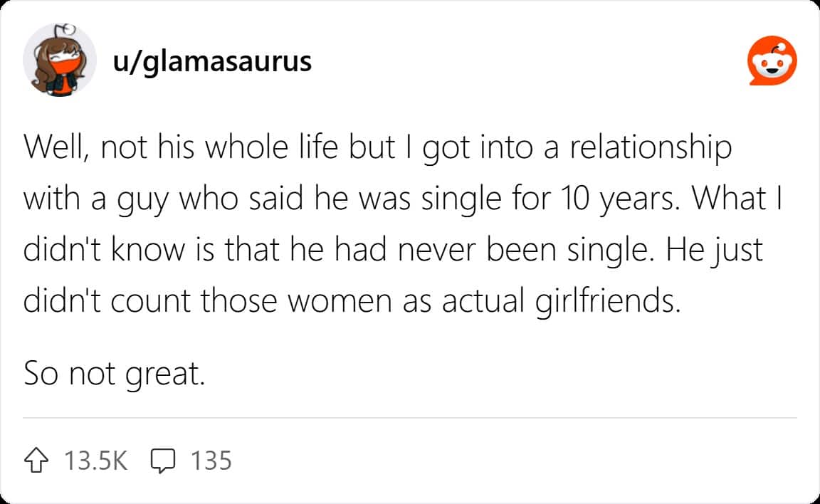Click the horizontal divider above the vote counts

pyautogui.click(x=410, y=418)
